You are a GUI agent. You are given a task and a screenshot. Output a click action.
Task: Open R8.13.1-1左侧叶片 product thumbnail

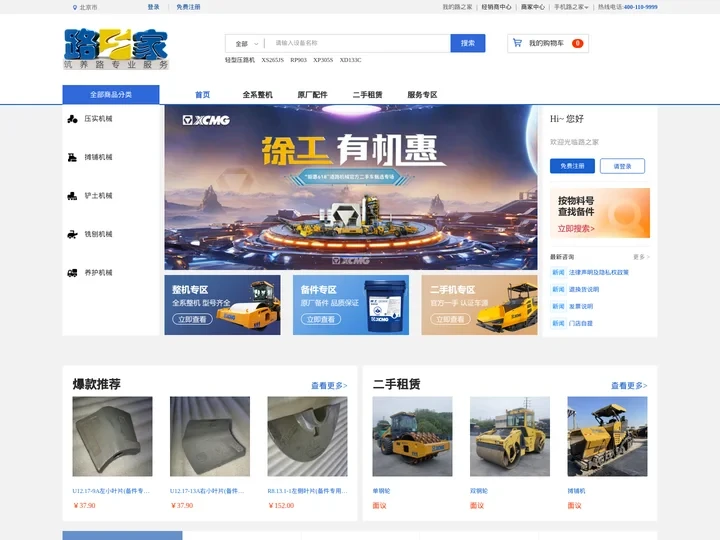(307, 436)
